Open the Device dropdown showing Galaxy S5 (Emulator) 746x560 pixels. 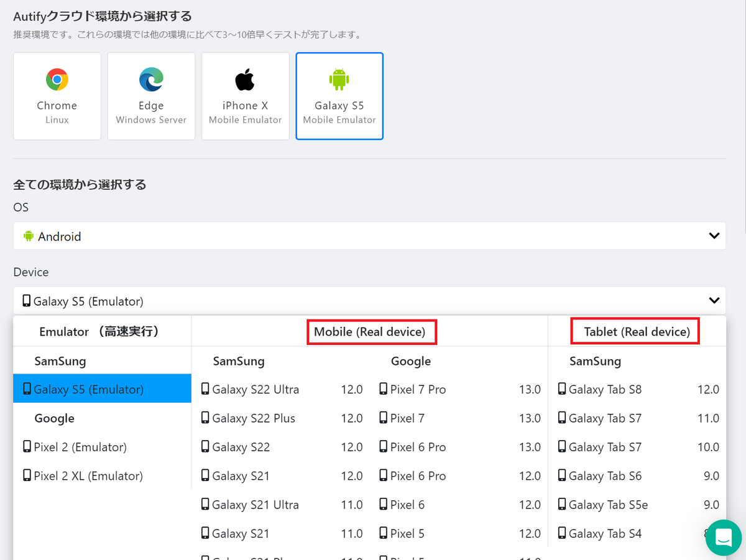[369, 301]
